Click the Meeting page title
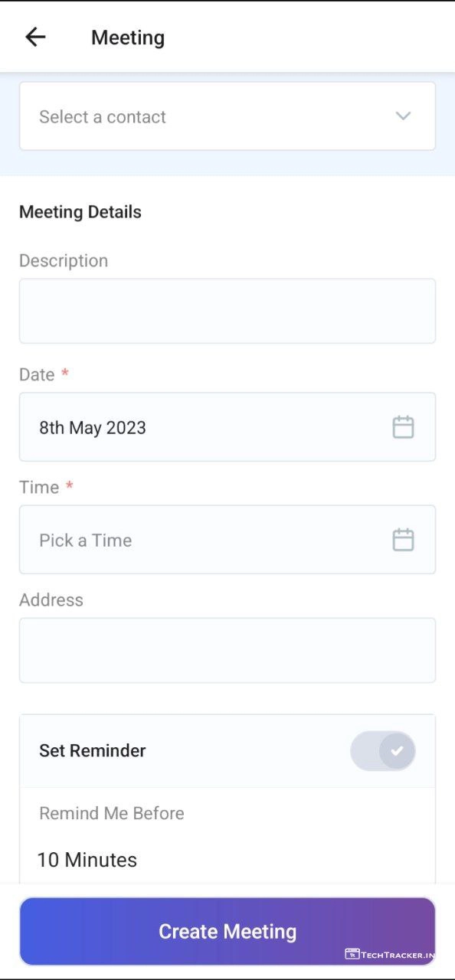Screen dimensions: 455x980 [128, 38]
